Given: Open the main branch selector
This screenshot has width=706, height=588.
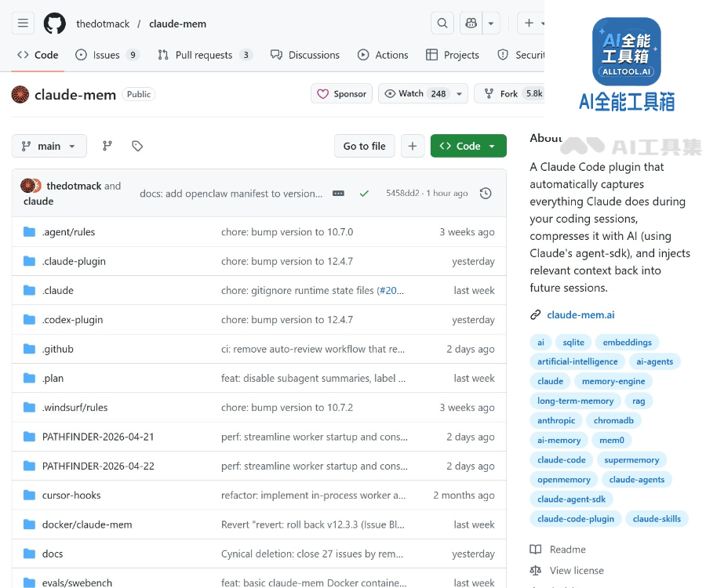Looking at the screenshot, I should (x=49, y=146).
